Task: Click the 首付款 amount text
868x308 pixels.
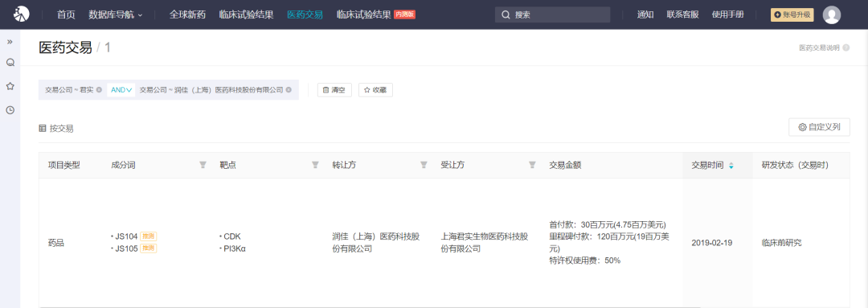Action: (608, 225)
